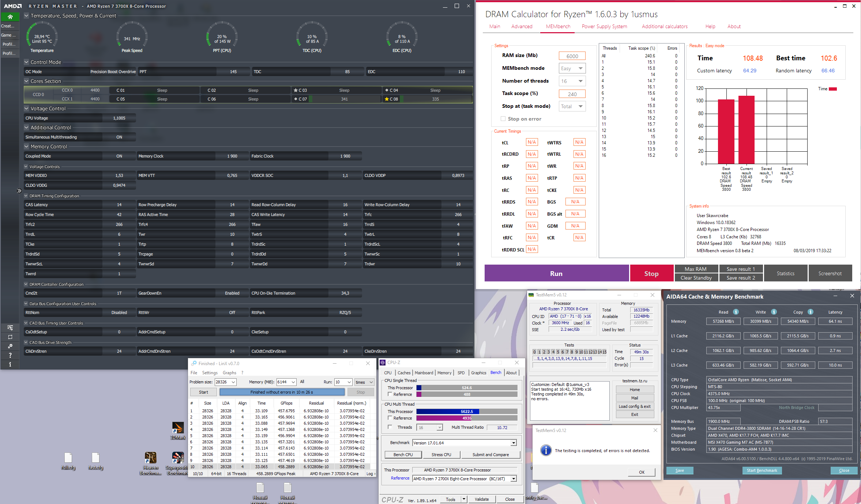
Task: Click info icon next to AIDA64 Write
Action: [774, 312]
